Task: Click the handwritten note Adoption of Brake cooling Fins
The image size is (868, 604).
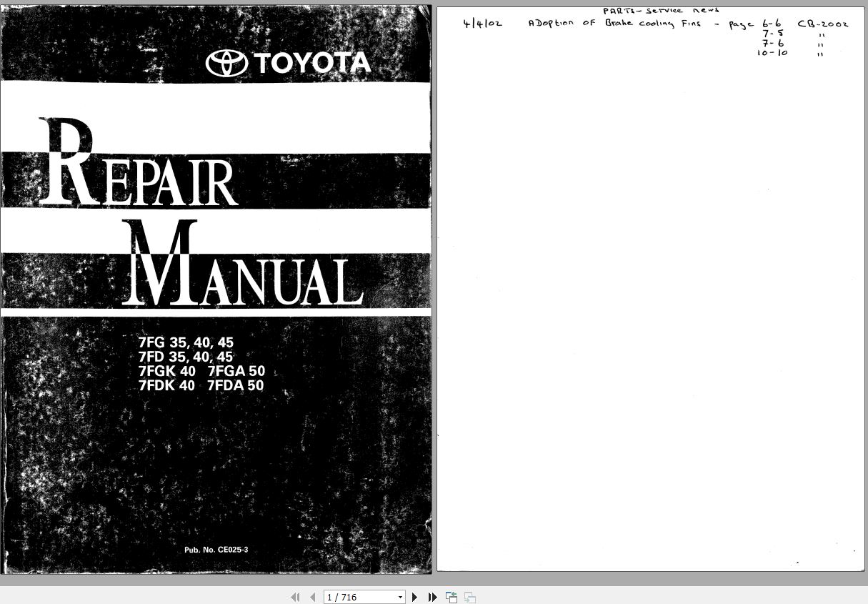Action: tap(614, 23)
